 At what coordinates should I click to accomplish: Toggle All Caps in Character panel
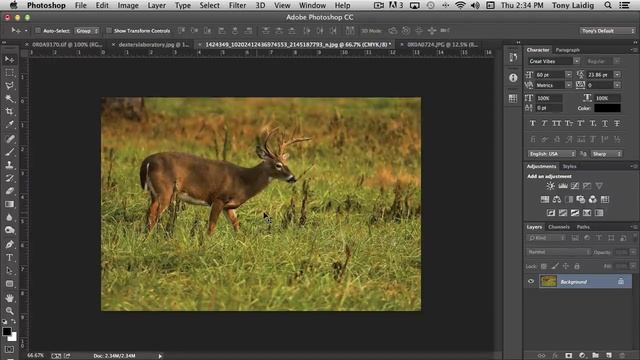point(556,123)
